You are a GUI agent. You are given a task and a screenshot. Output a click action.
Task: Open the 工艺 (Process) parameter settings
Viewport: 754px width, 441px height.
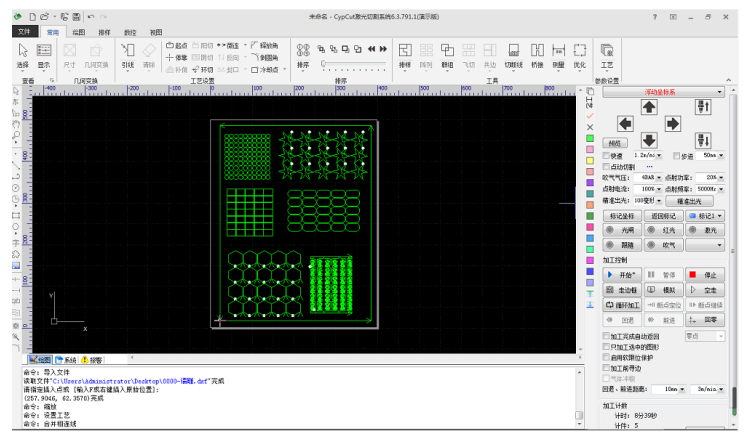[606, 54]
